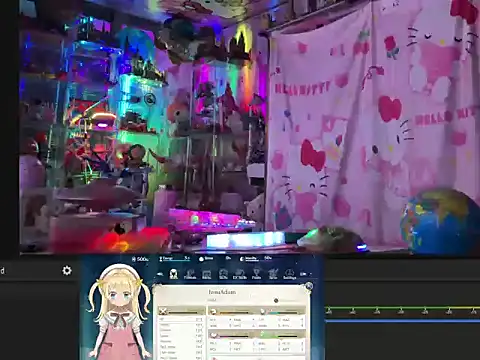The width and height of the screenshot is (480, 360).
Task: Open the Items chest icon
Action: 207,274
